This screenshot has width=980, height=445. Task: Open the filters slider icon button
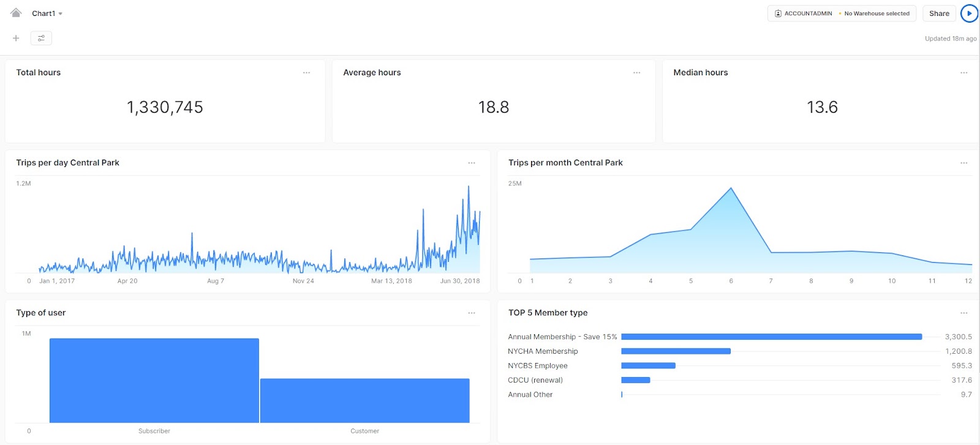click(41, 38)
